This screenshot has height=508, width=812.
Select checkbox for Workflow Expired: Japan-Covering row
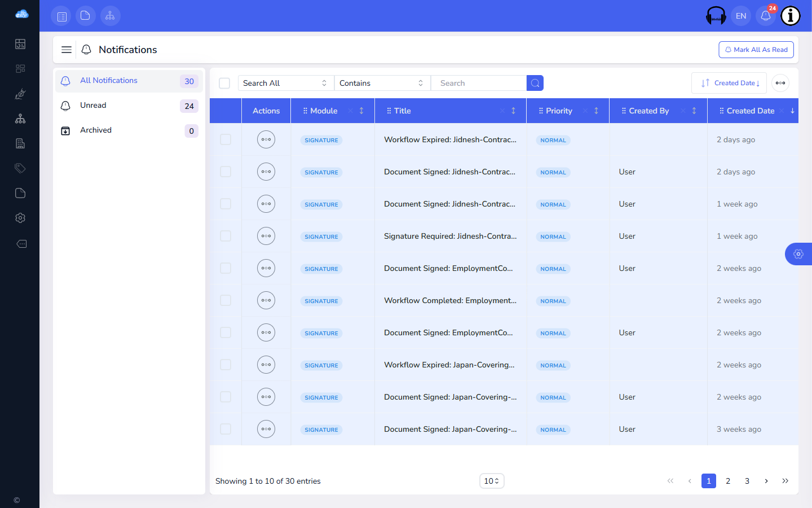point(226,365)
